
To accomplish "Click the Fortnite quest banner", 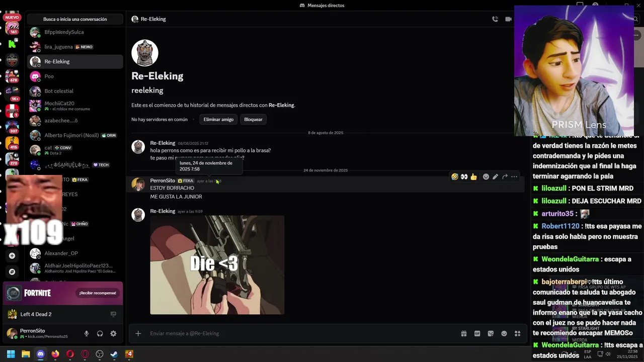I will [x=63, y=293].
